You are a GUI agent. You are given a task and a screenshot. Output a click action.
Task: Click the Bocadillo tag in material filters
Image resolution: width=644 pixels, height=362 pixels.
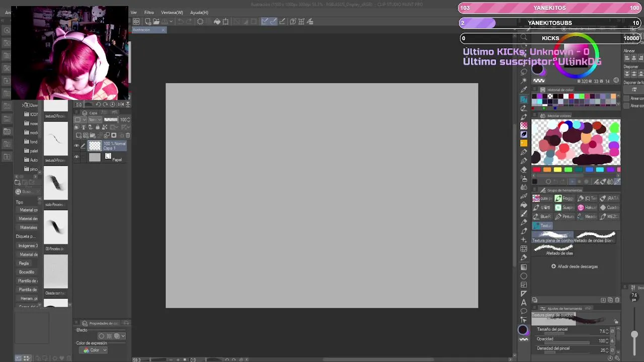tap(27, 272)
